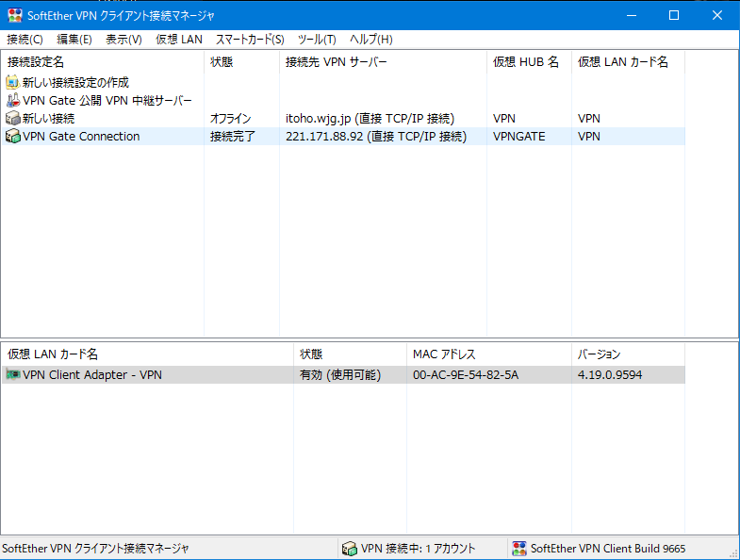Screen dimensions: 740x560
Task: Click the VPN Client Adapter network card icon
Action: [12, 375]
